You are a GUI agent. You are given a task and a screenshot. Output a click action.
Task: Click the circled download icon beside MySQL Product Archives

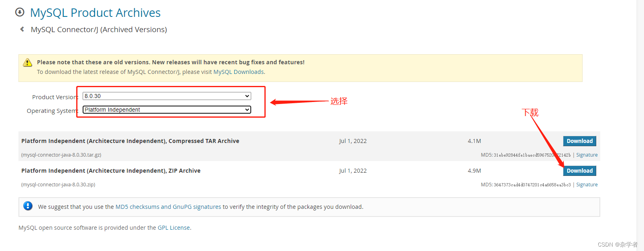coord(19,12)
